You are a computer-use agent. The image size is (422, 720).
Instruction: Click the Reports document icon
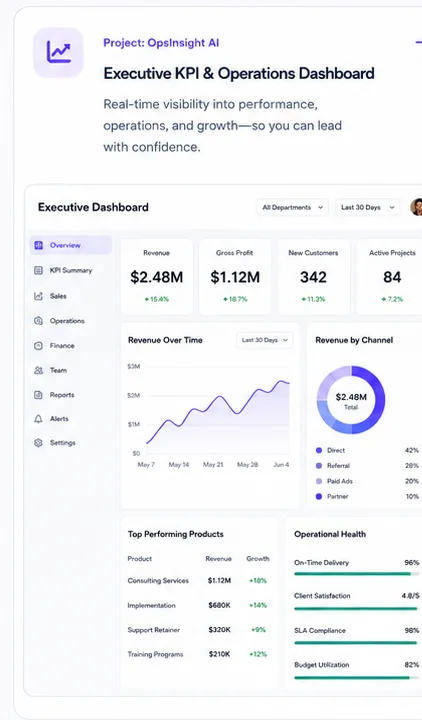point(39,395)
